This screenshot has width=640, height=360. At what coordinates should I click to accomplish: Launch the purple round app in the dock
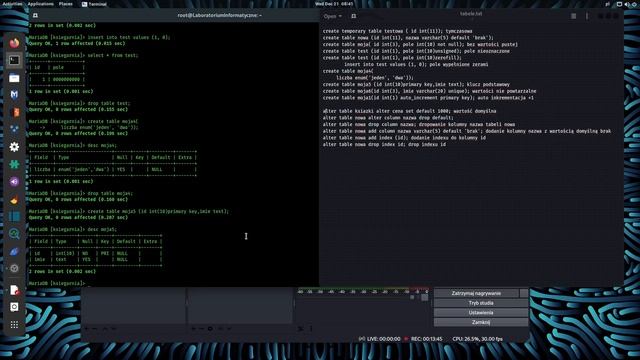(x=14, y=182)
